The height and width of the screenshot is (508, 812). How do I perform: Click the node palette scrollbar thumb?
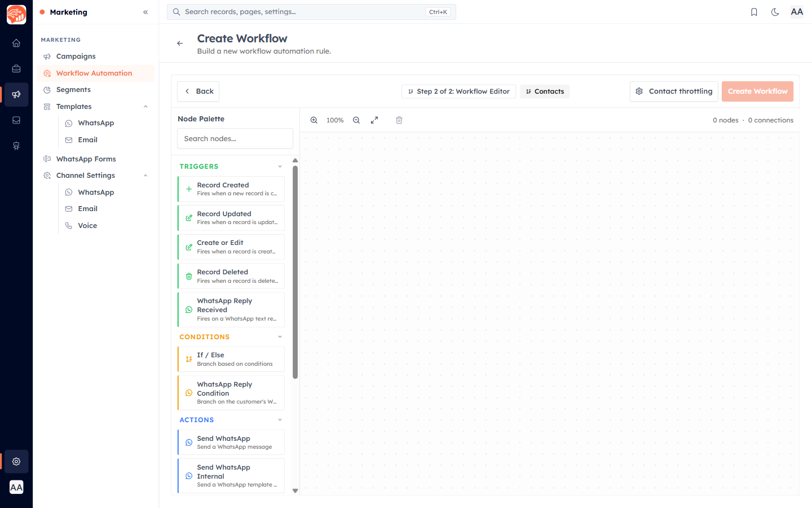click(x=295, y=273)
